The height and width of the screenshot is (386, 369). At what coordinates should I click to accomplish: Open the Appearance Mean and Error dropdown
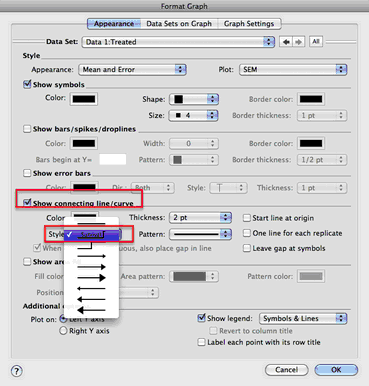click(x=132, y=69)
